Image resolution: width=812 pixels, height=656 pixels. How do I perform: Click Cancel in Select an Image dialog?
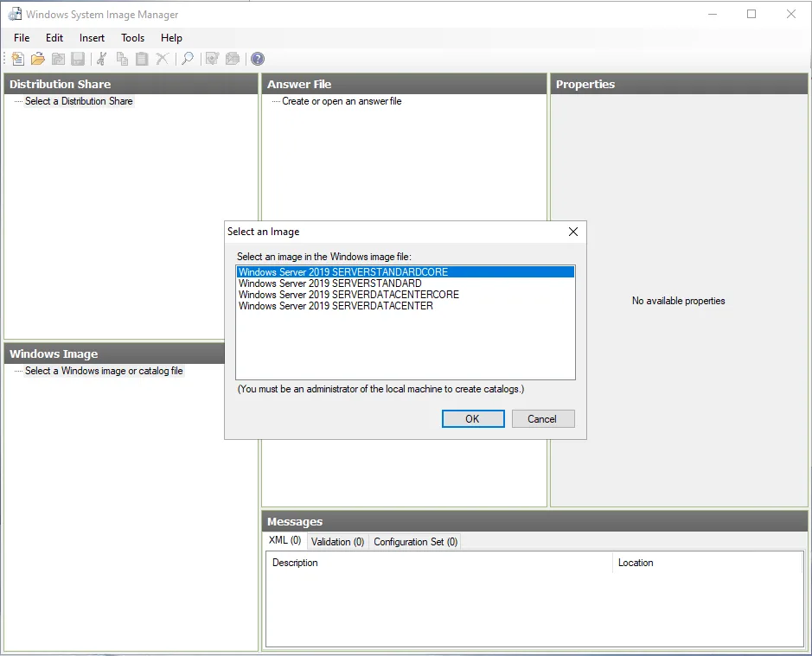click(x=543, y=419)
